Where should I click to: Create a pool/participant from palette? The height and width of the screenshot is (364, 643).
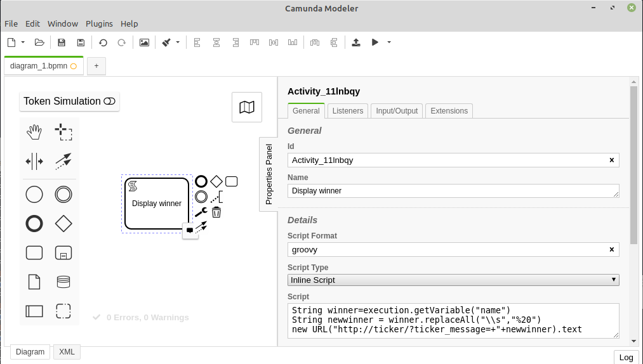point(34,311)
